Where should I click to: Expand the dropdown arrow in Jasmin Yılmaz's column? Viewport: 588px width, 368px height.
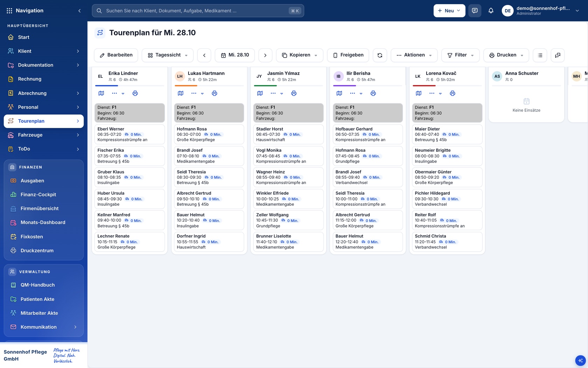coord(282,94)
